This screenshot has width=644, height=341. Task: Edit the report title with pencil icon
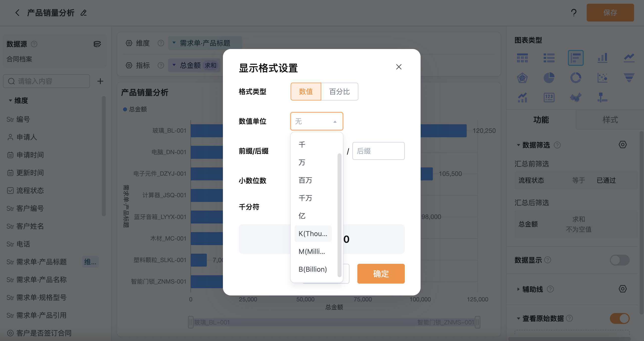[84, 13]
